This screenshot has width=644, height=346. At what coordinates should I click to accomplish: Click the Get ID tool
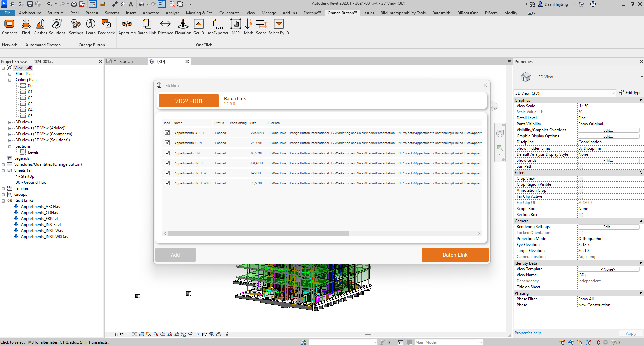pyautogui.click(x=198, y=27)
